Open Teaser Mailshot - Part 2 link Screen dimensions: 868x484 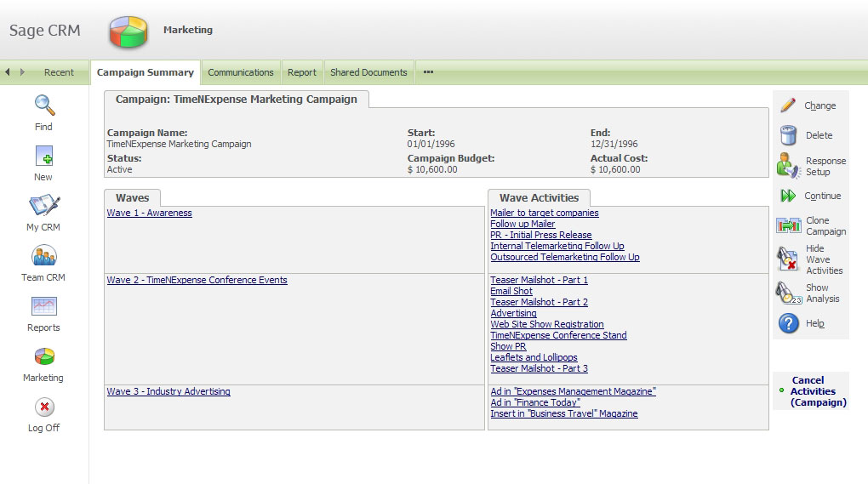click(540, 302)
